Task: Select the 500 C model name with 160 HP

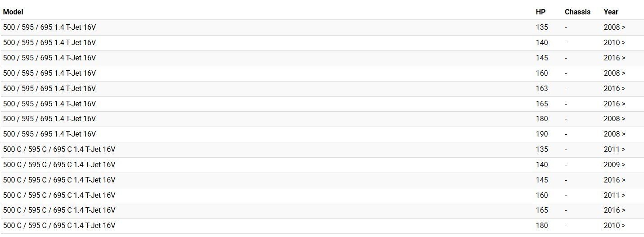Action: tap(59, 195)
